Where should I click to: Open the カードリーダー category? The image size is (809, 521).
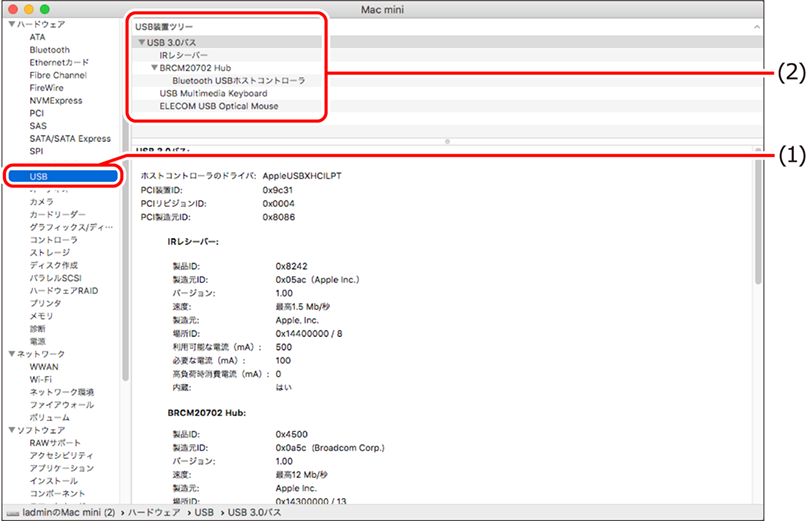(x=57, y=215)
